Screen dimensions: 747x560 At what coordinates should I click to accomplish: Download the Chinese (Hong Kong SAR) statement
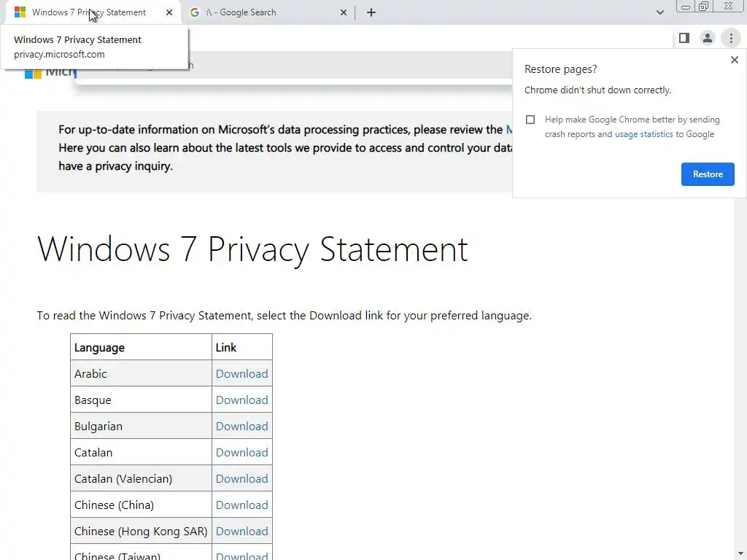tap(241, 531)
